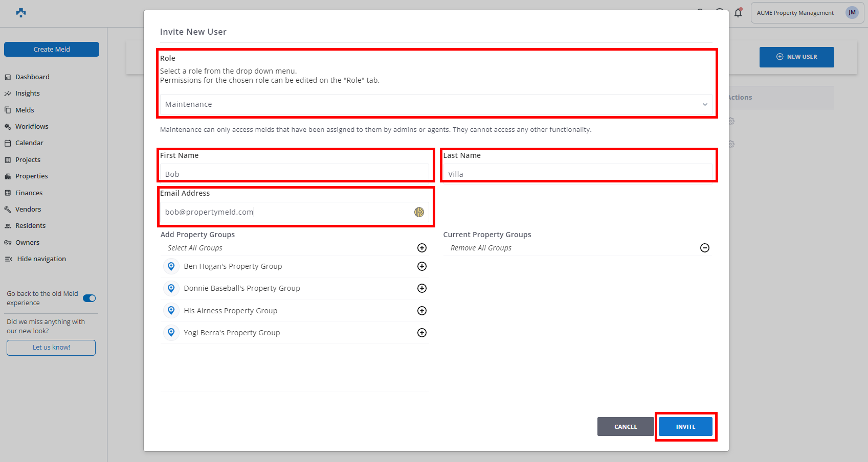Viewport: 868px width, 462px height.
Task: Add Yogi Berra's Property Group plus icon
Action: click(422, 333)
